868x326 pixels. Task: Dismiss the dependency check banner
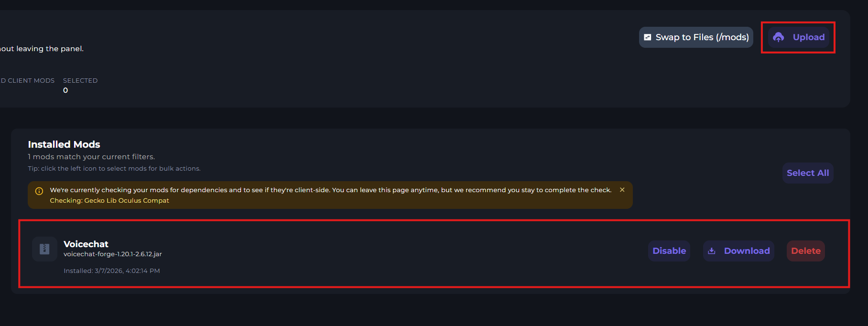tap(622, 190)
